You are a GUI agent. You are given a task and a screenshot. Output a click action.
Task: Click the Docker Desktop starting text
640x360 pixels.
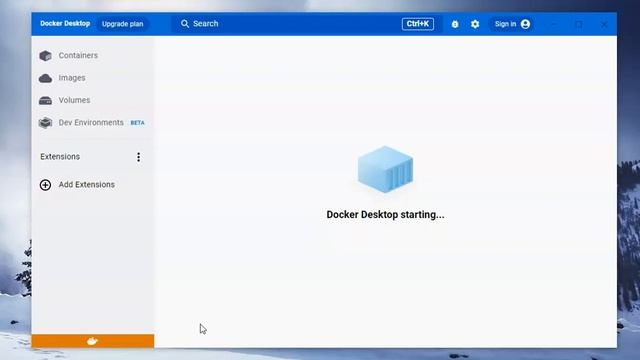click(385, 215)
